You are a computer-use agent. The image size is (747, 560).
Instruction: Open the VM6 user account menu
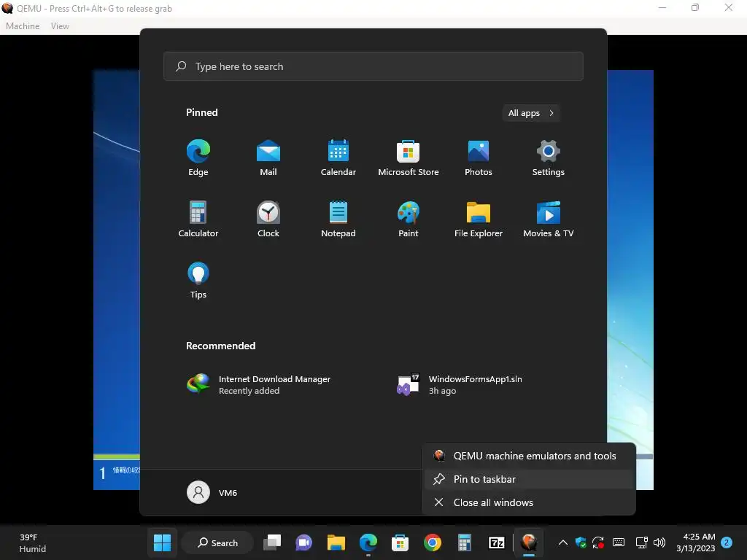212,492
